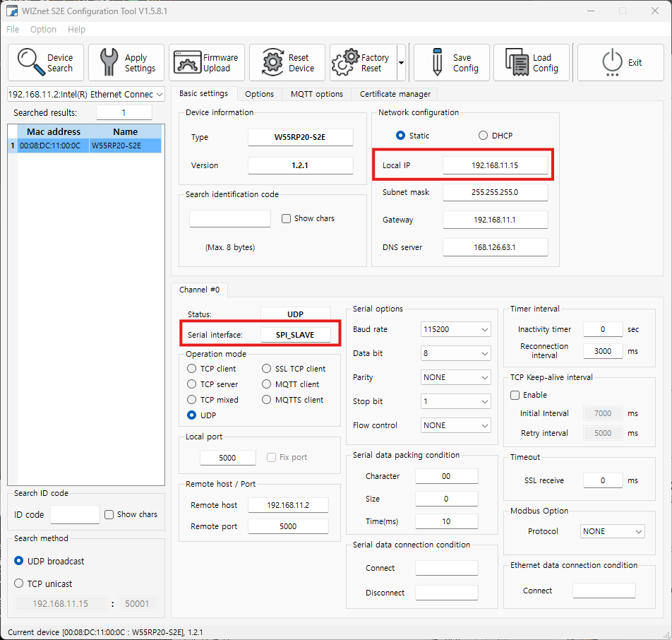
Task: Select the DHCP radio button
Action: [x=483, y=136]
